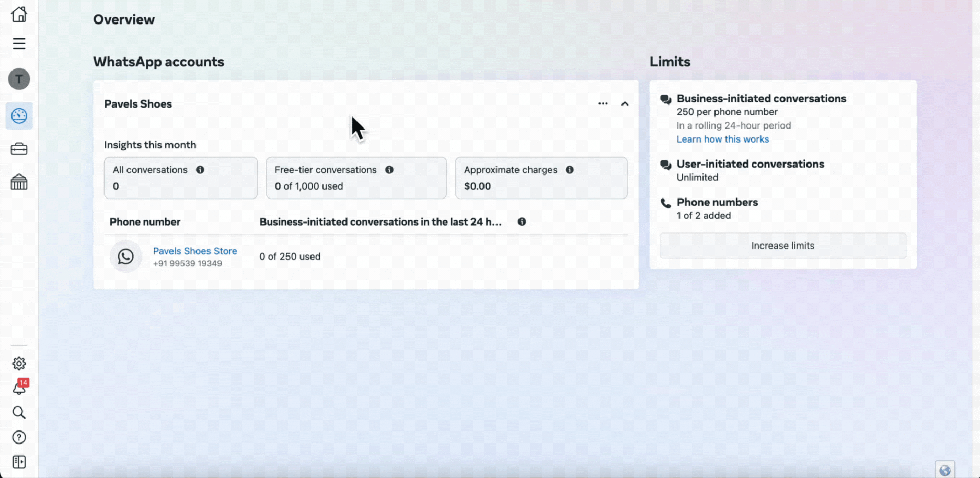Click the 'Unlimited' value text

tap(697, 178)
